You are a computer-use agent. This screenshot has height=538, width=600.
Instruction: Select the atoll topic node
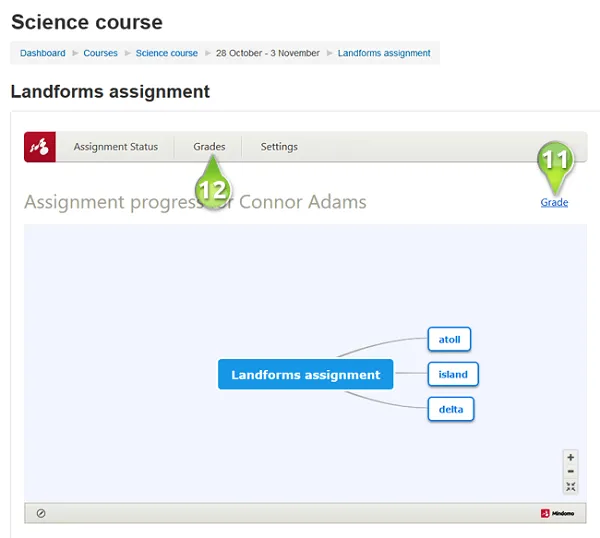click(x=449, y=340)
